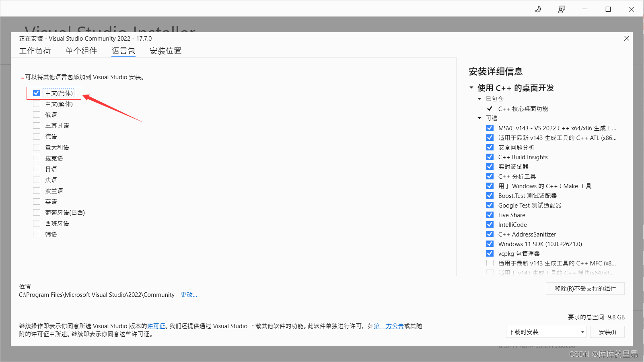
Task: Enable the C++ MFC v143 component
Action: click(x=490, y=263)
